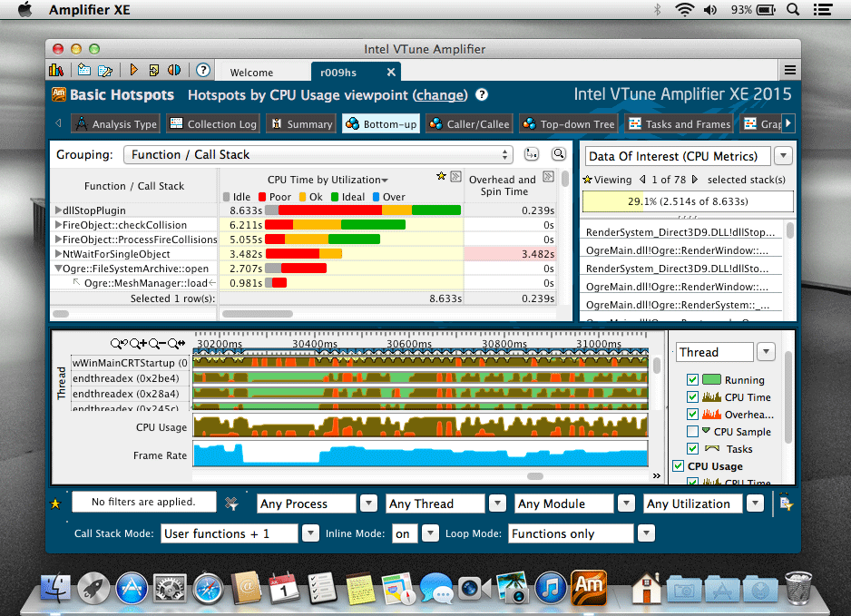
Task: Expand the FireObject::checkCollision row
Action: click(59, 225)
